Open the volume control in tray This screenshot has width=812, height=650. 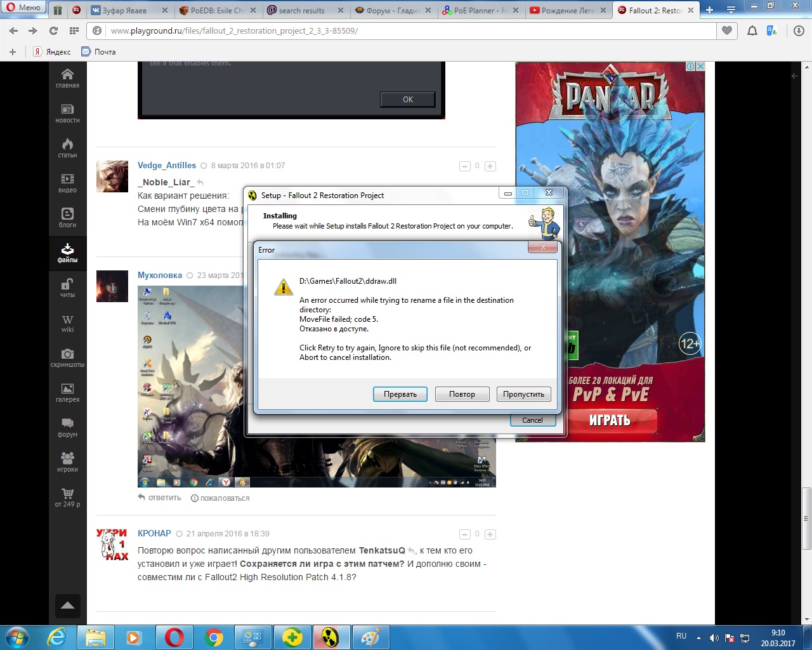(x=714, y=637)
